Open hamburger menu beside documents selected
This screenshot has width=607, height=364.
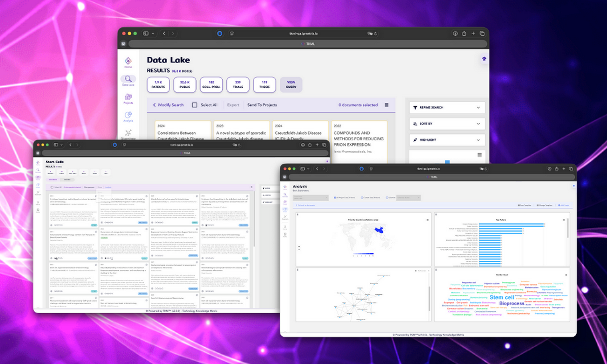[x=387, y=105]
